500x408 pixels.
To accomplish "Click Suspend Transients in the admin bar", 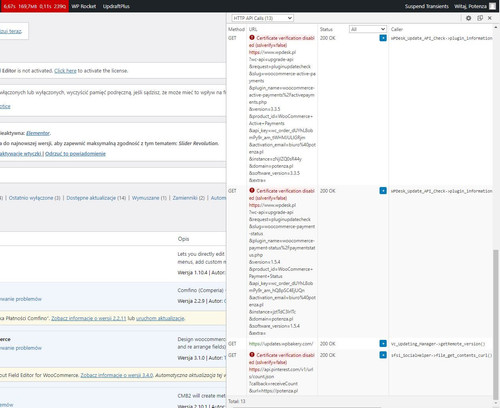I will tap(427, 6).
